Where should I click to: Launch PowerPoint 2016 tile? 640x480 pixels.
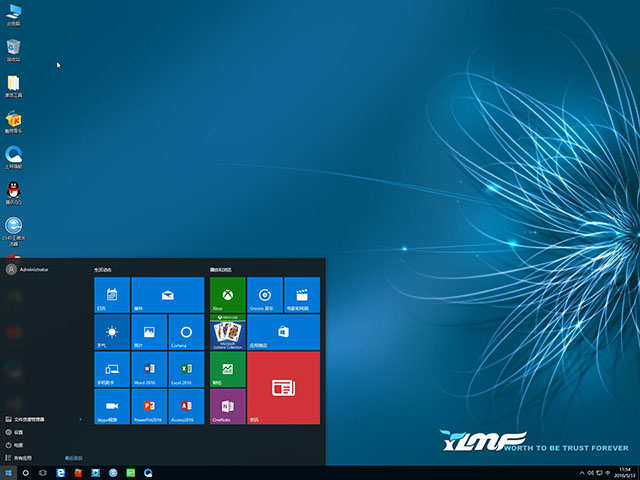coord(149,406)
